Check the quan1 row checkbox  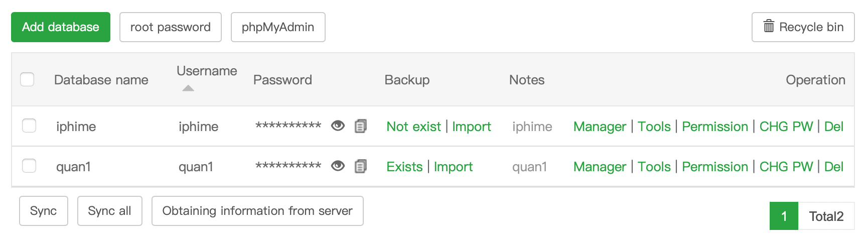pyautogui.click(x=29, y=166)
